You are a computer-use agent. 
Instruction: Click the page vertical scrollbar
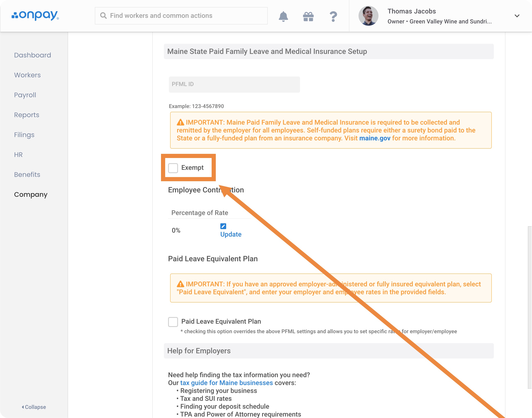(530, 307)
